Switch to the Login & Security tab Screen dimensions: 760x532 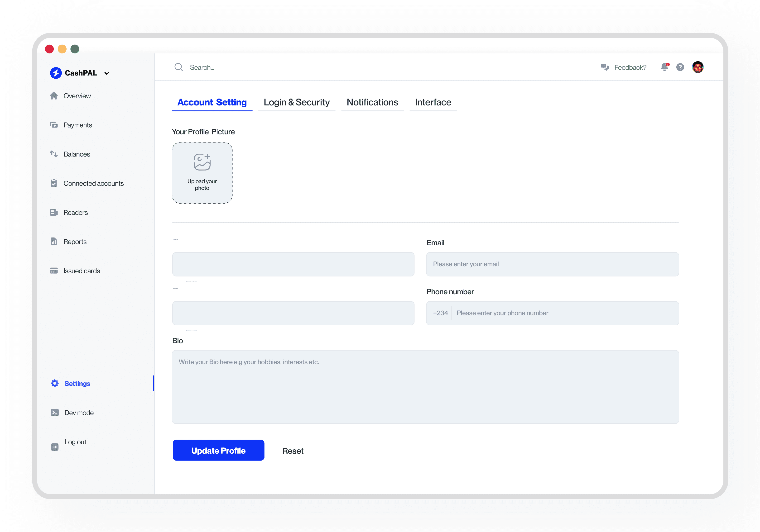tap(297, 102)
